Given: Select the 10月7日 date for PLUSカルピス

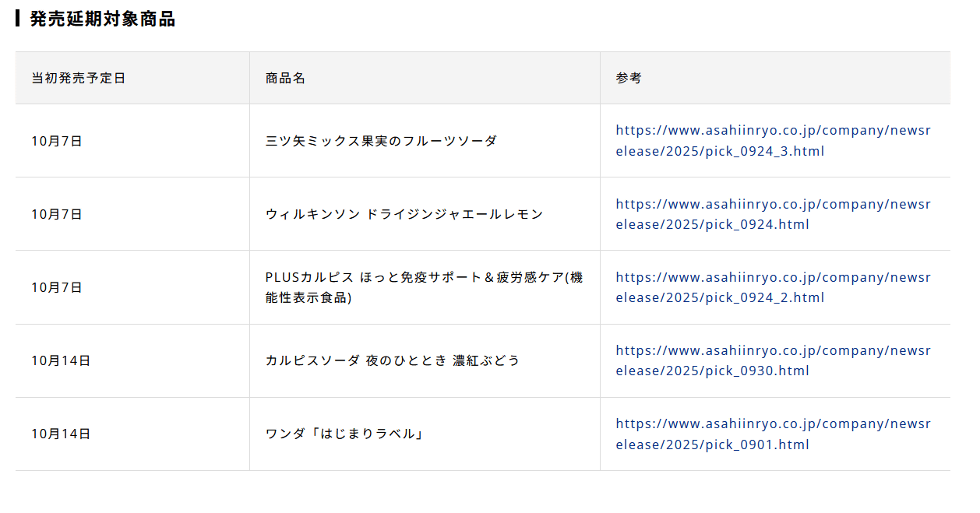Looking at the screenshot, I should [x=57, y=287].
